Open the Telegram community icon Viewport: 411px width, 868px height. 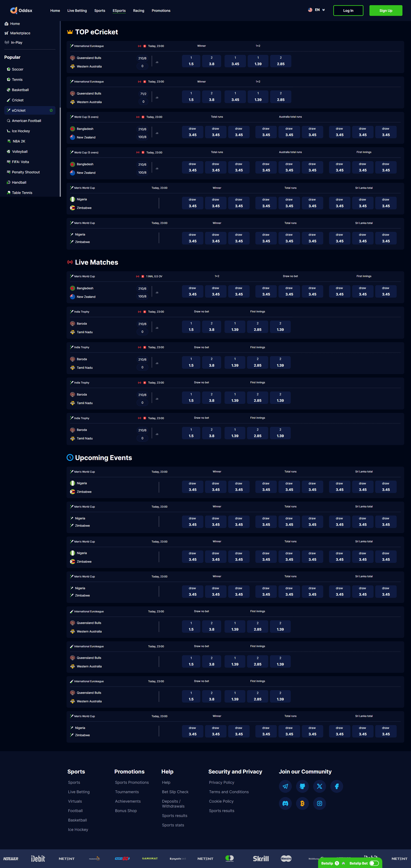click(285, 786)
